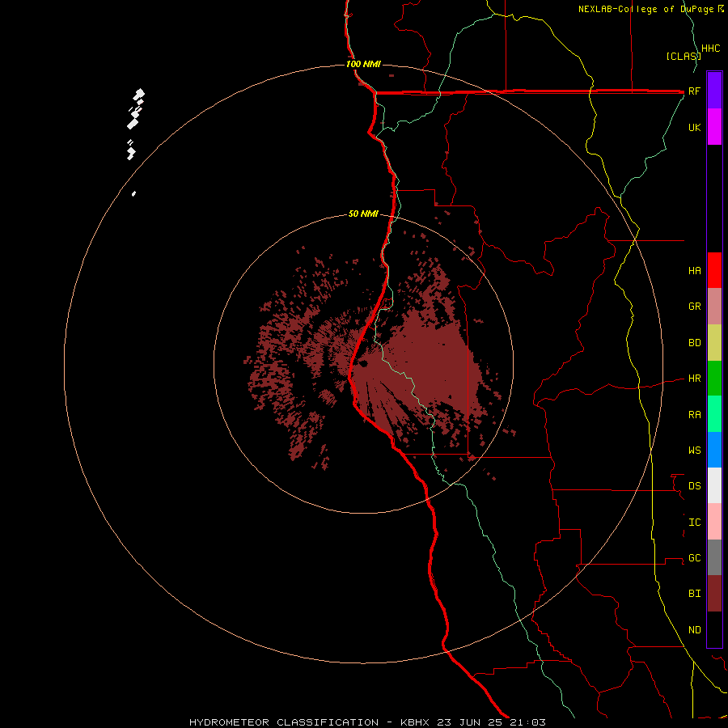This screenshot has height=728, width=728.
Task: Click the GR legend label
Action: 695,307
